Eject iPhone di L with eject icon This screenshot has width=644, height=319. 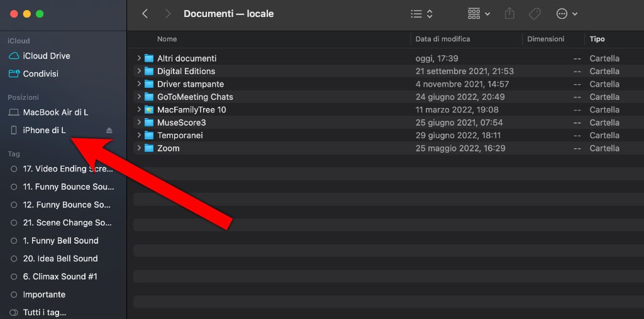[x=109, y=131]
